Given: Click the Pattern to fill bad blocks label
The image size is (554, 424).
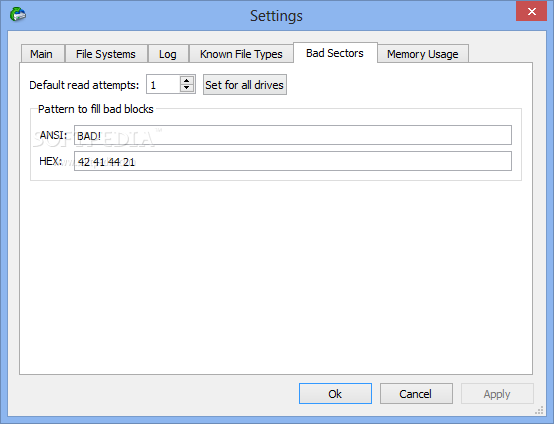Looking at the screenshot, I should pyautogui.click(x=96, y=109).
